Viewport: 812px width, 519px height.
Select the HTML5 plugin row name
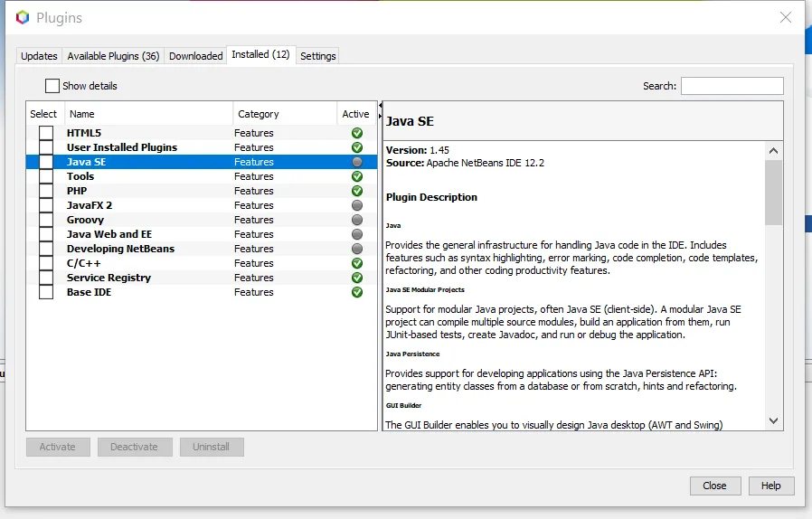(84, 133)
